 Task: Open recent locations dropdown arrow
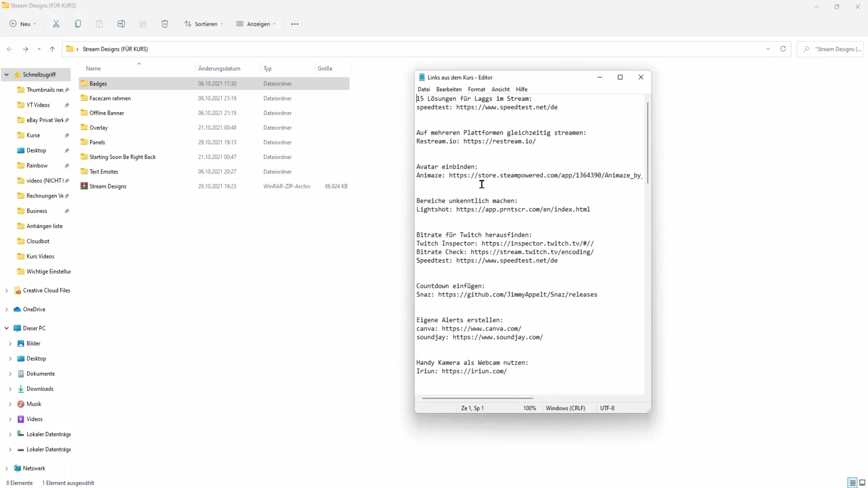[39, 49]
